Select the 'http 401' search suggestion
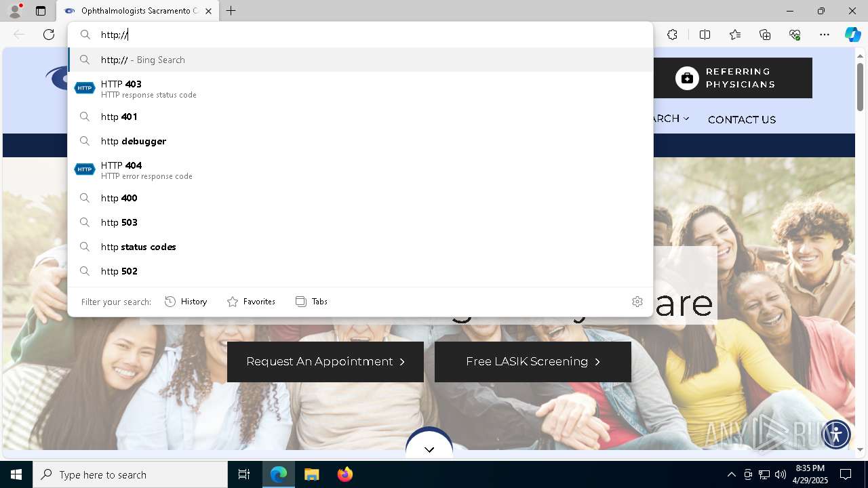Viewport: 868px width, 488px height. click(360, 117)
